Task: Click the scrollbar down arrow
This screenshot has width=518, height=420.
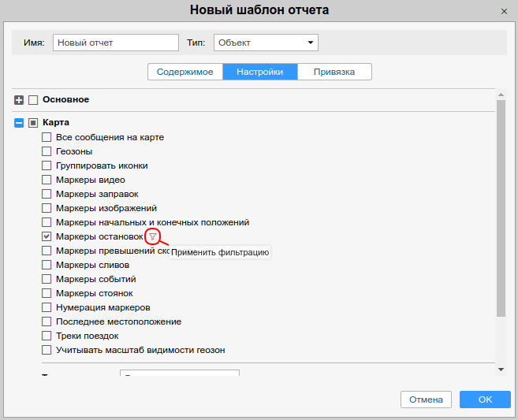Action: 501,369
